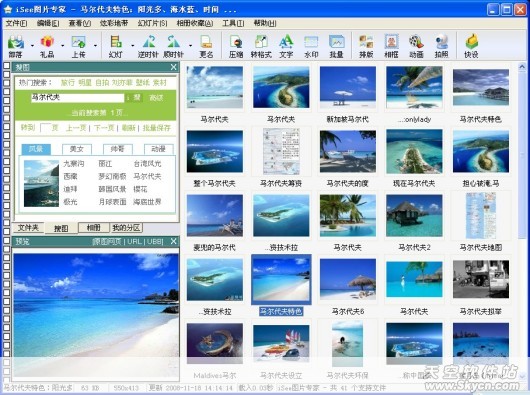Click the 高级 advanced search link
Image resolution: width=530 pixels, height=395 pixels.
(156, 98)
